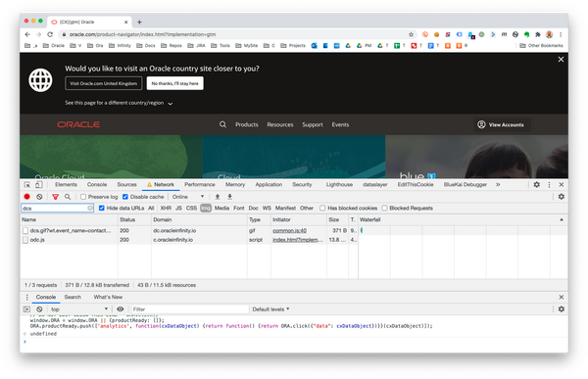Uncheck Hide data URLs
The image size is (588, 379).
(x=101, y=208)
